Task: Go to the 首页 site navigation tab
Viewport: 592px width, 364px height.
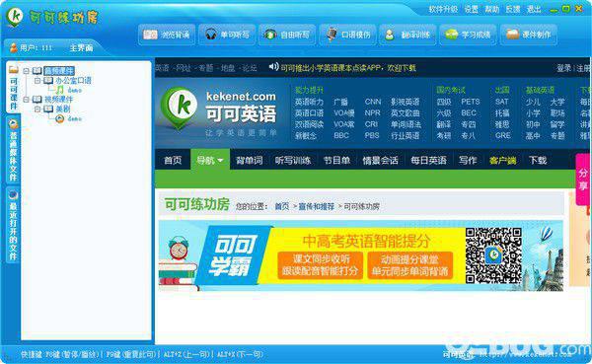Action: pyautogui.click(x=173, y=160)
